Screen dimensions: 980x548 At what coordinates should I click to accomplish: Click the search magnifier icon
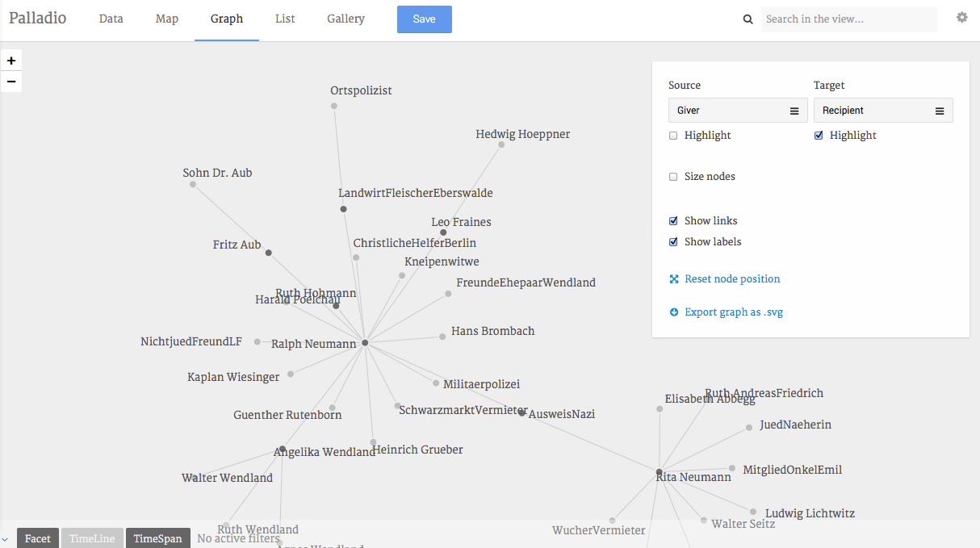pos(747,19)
